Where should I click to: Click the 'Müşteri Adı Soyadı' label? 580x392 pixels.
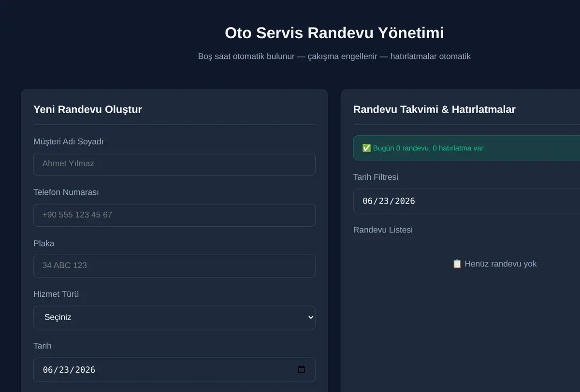pyautogui.click(x=69, y=142)
